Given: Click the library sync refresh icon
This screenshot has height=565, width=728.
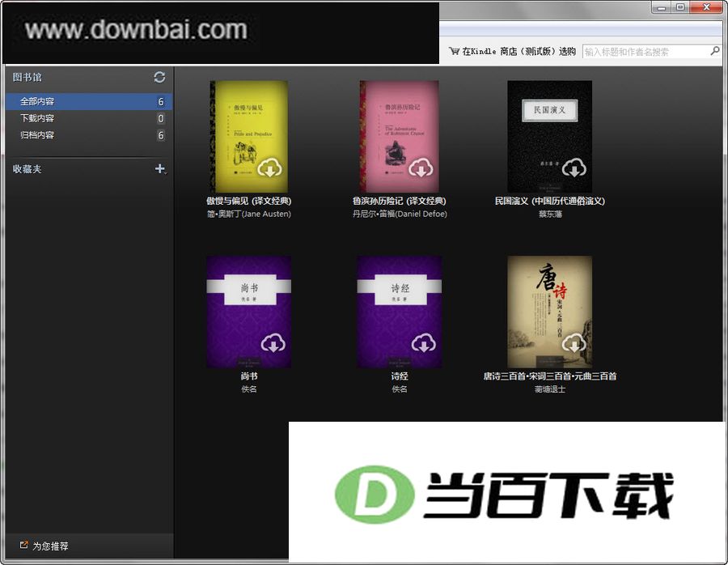Looking at the screenshot, I should pos(159,77).
